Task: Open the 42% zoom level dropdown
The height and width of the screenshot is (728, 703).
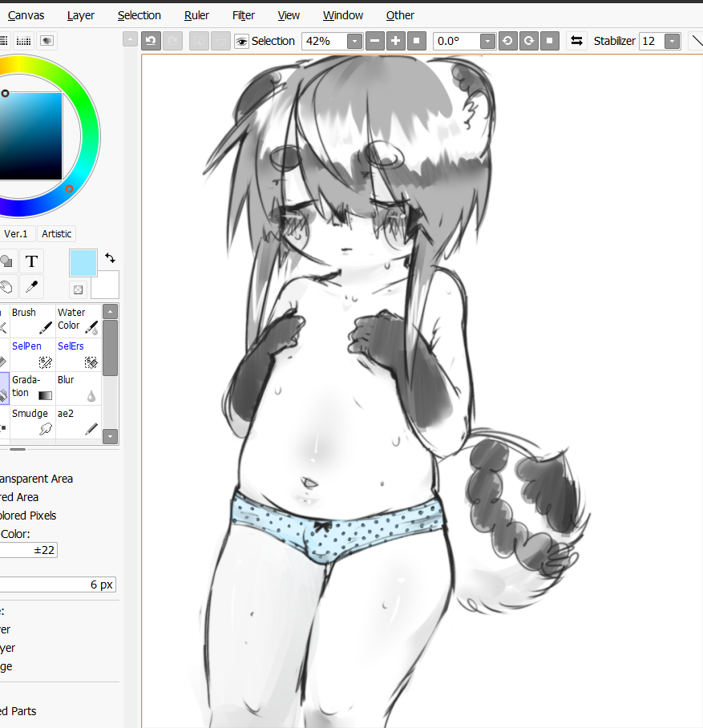Action: point(354,41)
